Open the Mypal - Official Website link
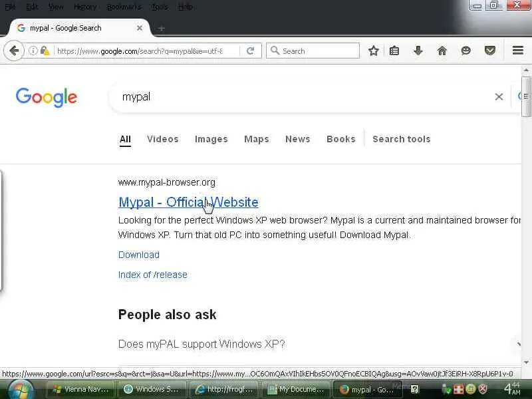532x399 pixels. click(x=188, y=202)
